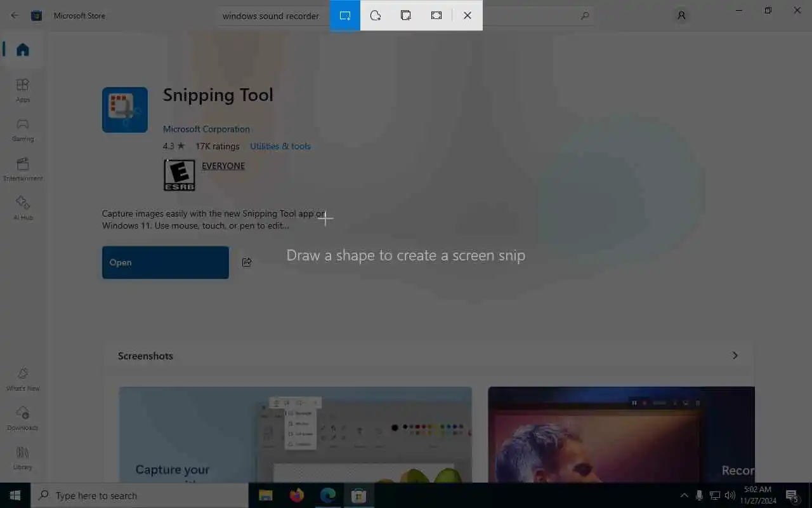This screenshot has width=812, height=508.
Task: Open File Explorer from taskbar
Action: (265, 495)
